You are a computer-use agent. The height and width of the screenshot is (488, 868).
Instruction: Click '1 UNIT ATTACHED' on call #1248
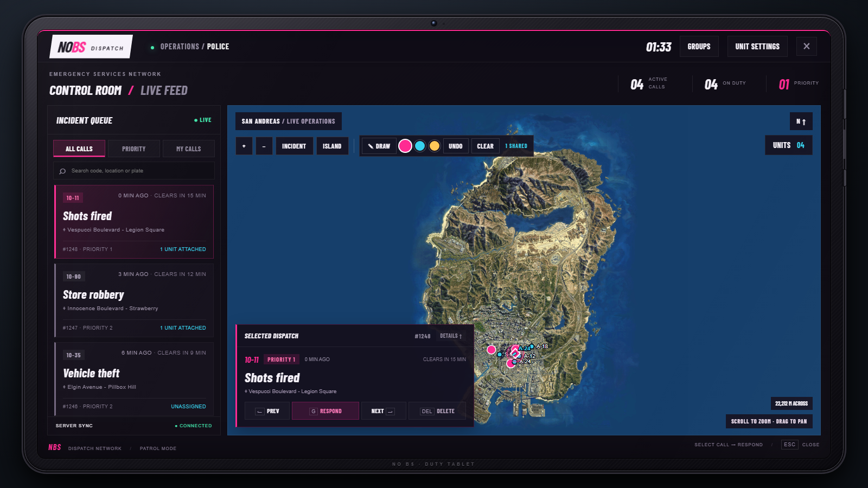[183, 249]
